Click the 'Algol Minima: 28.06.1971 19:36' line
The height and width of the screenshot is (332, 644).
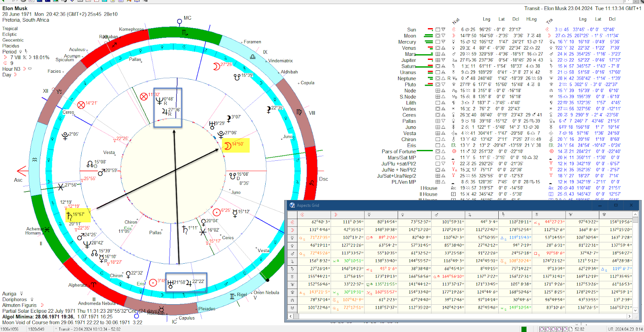tap(38, 316)
